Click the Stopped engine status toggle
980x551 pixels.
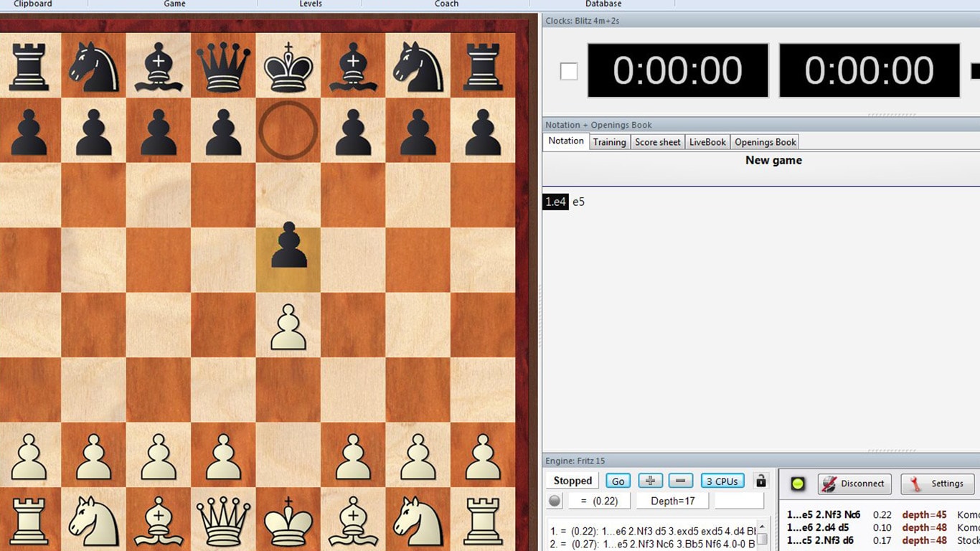click(571, 480)
